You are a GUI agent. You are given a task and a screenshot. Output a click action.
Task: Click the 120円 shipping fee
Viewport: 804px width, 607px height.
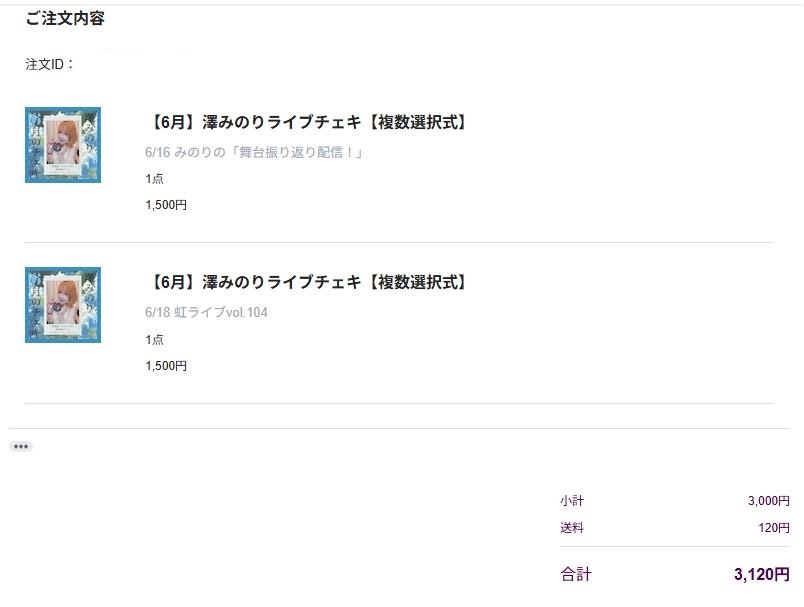tap(774, 528)
